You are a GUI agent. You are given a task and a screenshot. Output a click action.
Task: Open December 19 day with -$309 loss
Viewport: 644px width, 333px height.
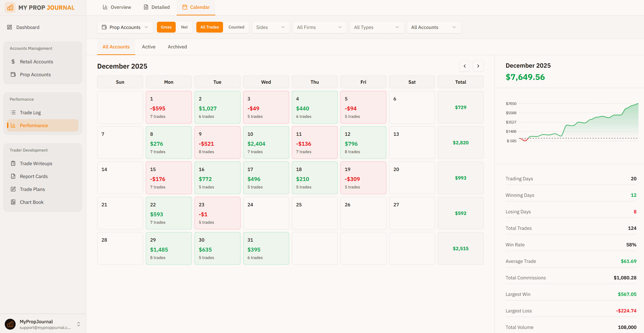point(363,178)
